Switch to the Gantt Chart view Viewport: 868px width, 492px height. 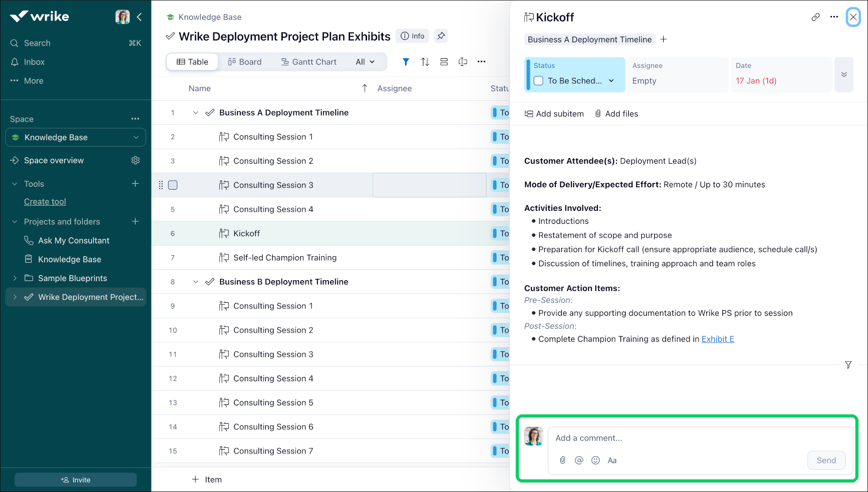coord(308,62)
